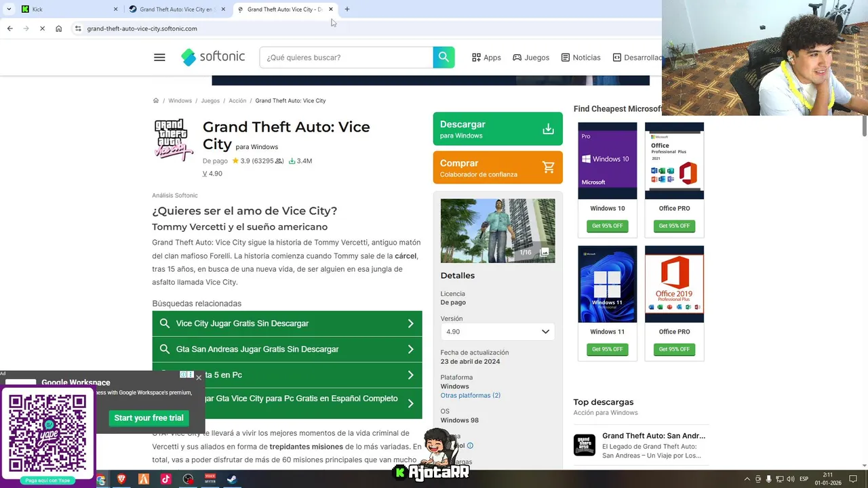This screenshot has width=868, height=488.
Task: Click 'Get 95% OFF' under Windows 11
Action: (608, 349)
